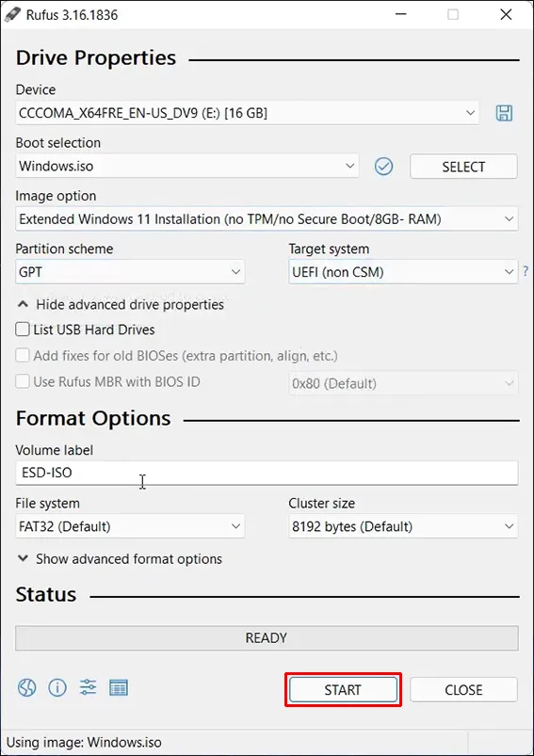Open the About info icon
The width and height of the screenshot is (534, 756).
(57, 687)
